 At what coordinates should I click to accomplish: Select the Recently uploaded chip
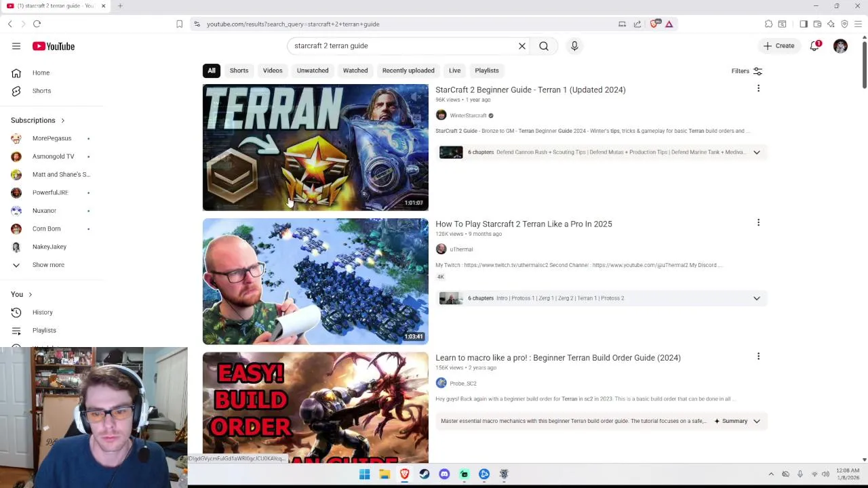tap(408, 70)
